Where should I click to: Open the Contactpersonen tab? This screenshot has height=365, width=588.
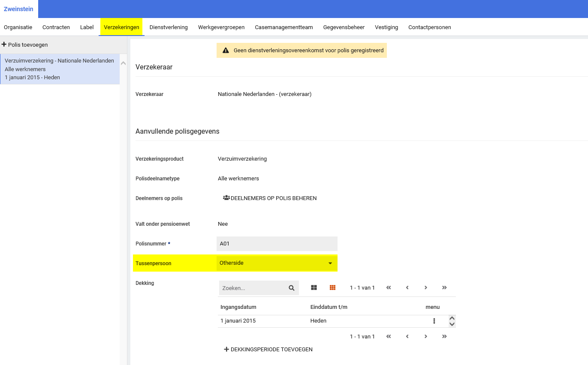point(429,27)
